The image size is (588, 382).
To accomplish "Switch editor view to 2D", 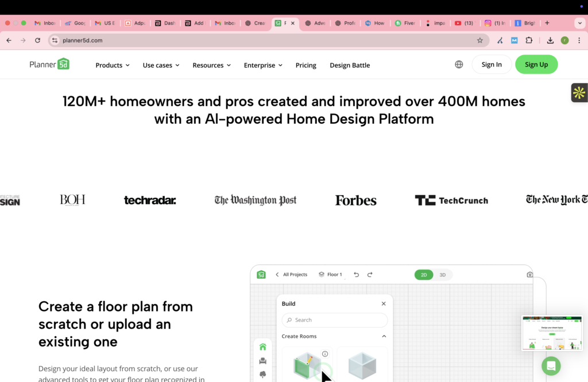I will [x=424, y=275].
